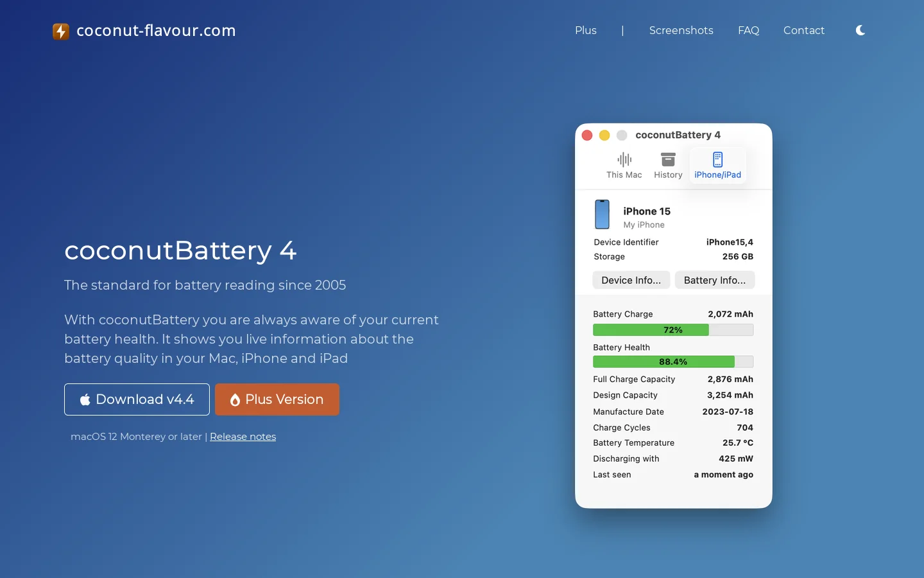Go to Screenshots in the top navigation
The height and width of the screenshot is (578, 924).
[x=681, y=30]
